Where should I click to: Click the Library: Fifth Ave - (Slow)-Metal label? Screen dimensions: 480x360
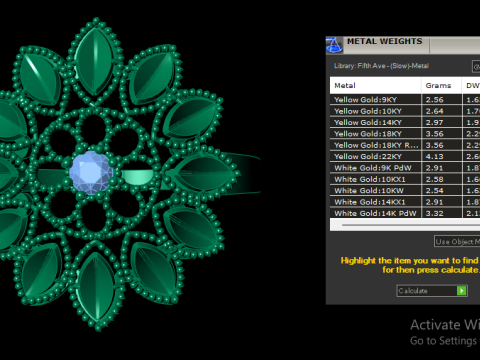point(381,66)
